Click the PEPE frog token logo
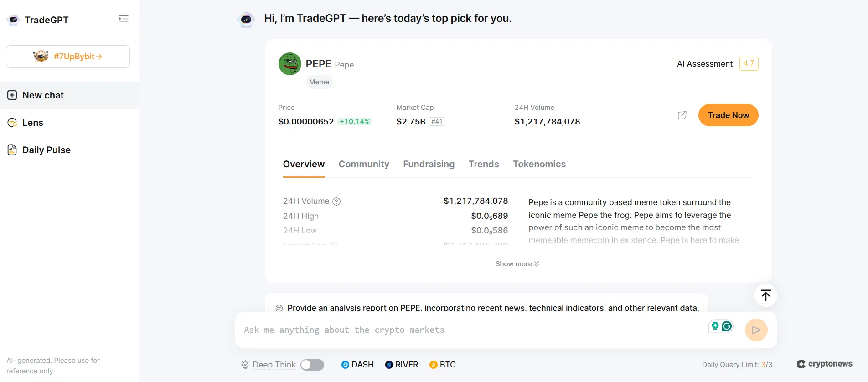Screen dimensions: 868x382 click(x=289, y=64)
